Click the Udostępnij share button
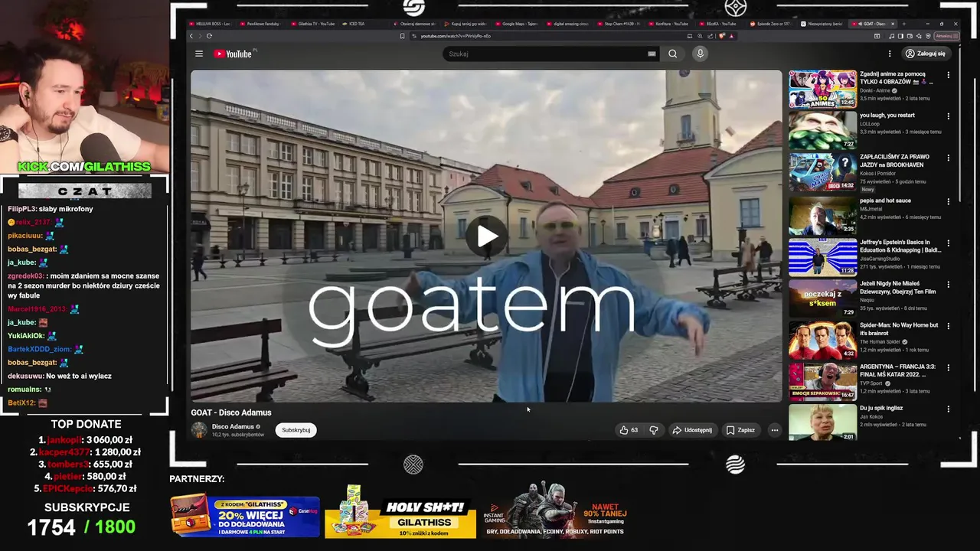The width and height of the screenshot is (980, 551). coord(692,430)
